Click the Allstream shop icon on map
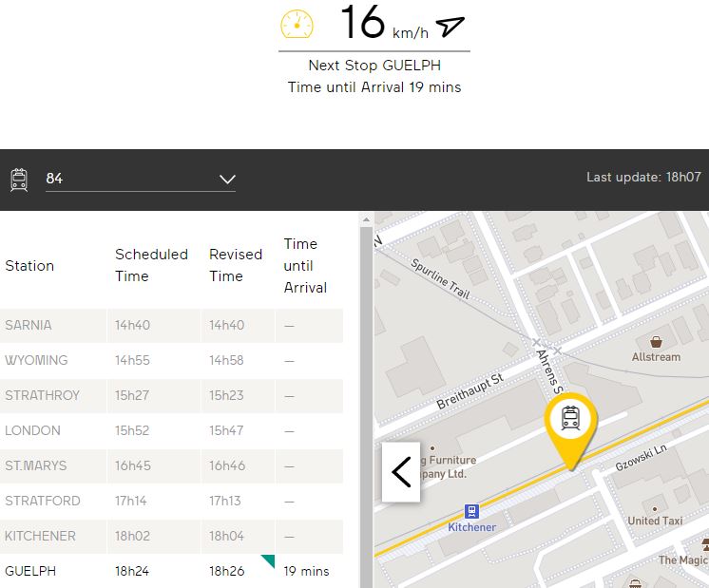Screen dimensions: 709x588 (656, 341)
